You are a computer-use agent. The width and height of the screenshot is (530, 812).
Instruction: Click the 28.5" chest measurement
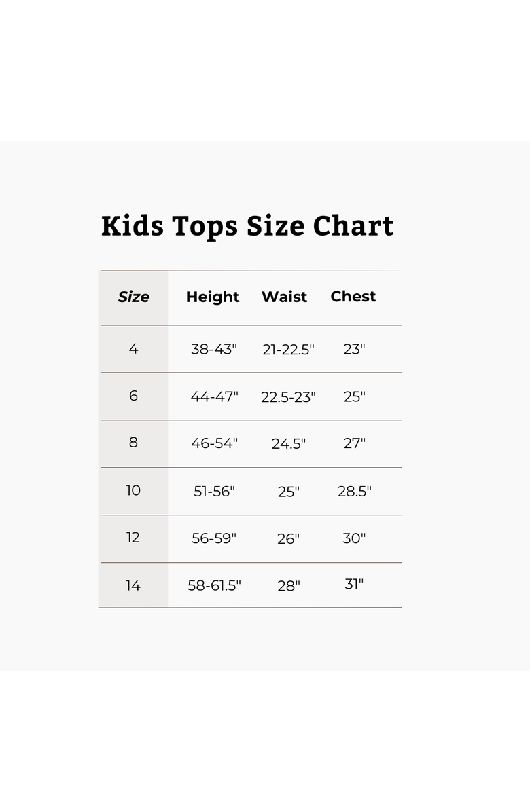click(355, 491)
